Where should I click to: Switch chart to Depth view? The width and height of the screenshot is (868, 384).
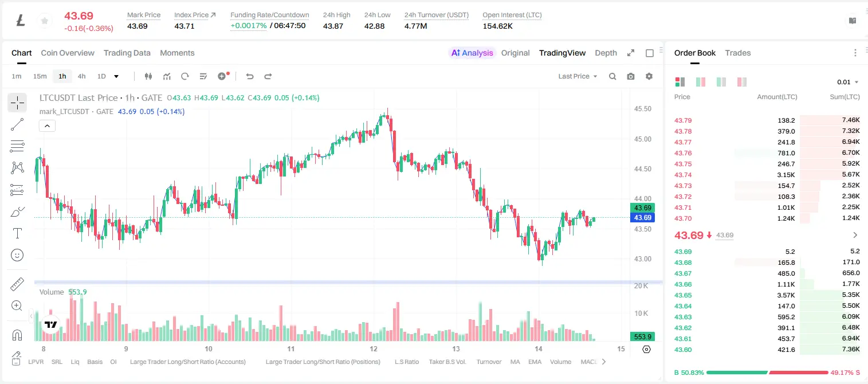click(x=606, y=53)
